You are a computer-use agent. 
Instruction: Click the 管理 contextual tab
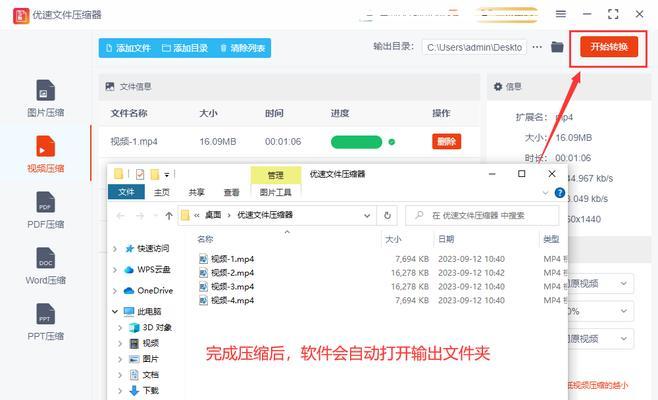point(276,175)
